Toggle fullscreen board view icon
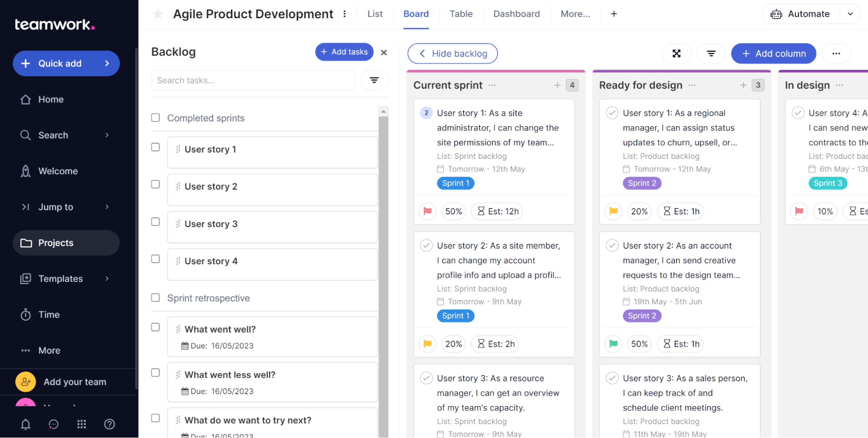This screenshot has height=438, width=868. pyautogui.click(x=676, y=53)
